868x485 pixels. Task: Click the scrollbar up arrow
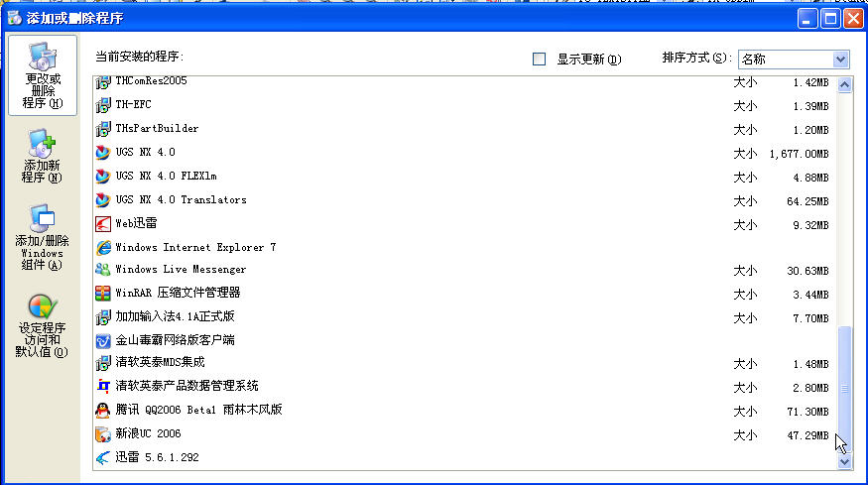pyautogui.click(x=844, y=84)
